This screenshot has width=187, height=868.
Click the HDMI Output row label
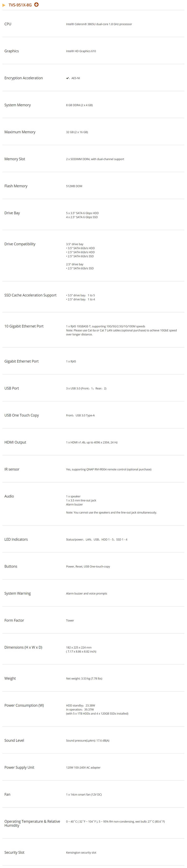(x=15, y=442)
